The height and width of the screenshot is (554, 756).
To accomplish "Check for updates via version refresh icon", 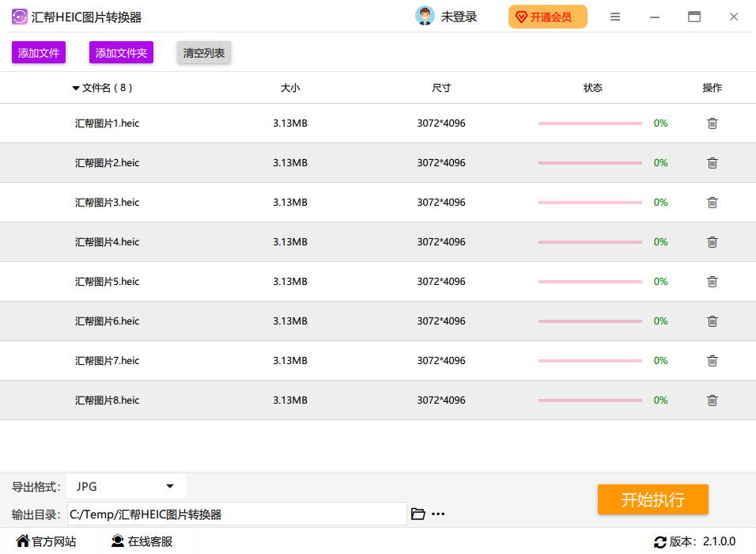I will click(x=660, y=542).
